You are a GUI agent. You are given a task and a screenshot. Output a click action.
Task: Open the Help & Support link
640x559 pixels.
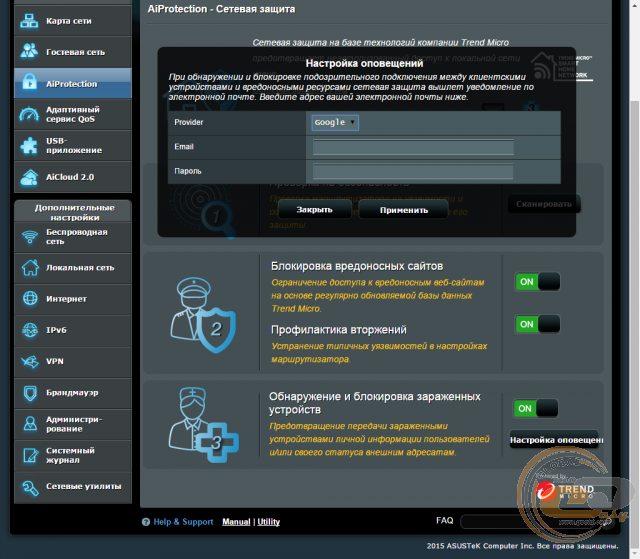(x=183, y=522)
